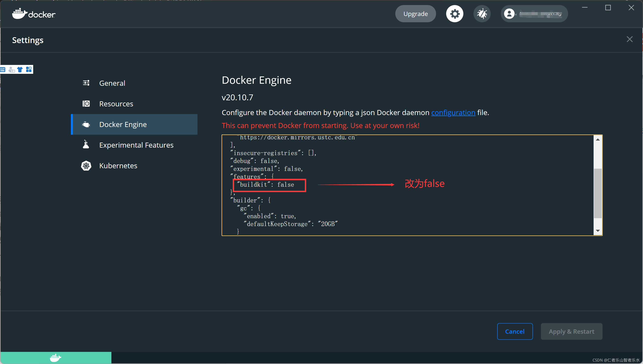The height and width of the screenshot is (364, 643).
Task: Open Docker Settings gear icon
Action: click(x=454, y=14)
